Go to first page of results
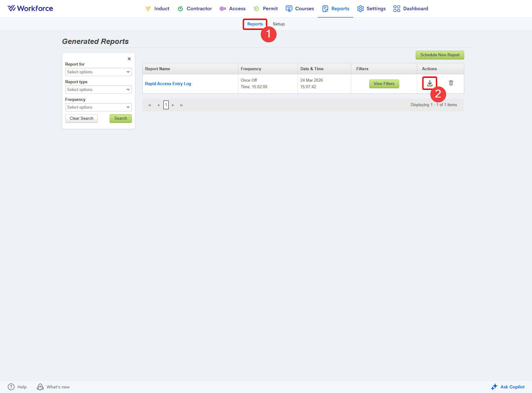The image size is (532, 393). coord(149,105)
